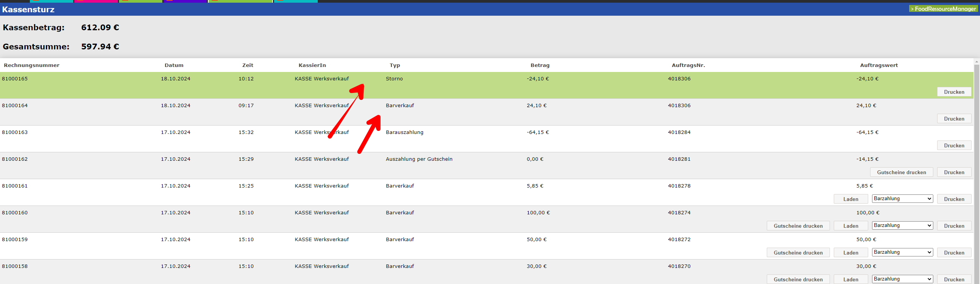Click Auftragswert -14,15 € cell
The height and width of the screenshot is (284, 980).
click(867, 159)
